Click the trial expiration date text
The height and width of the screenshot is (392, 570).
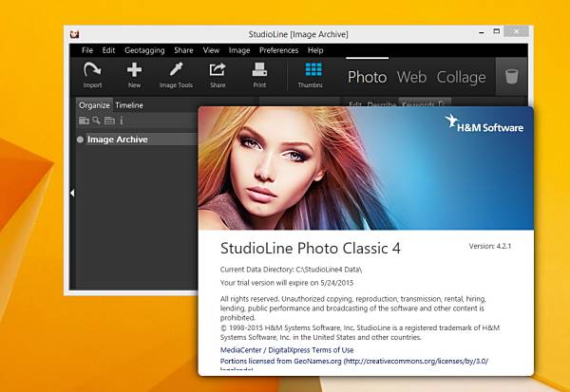pos(287,283)
